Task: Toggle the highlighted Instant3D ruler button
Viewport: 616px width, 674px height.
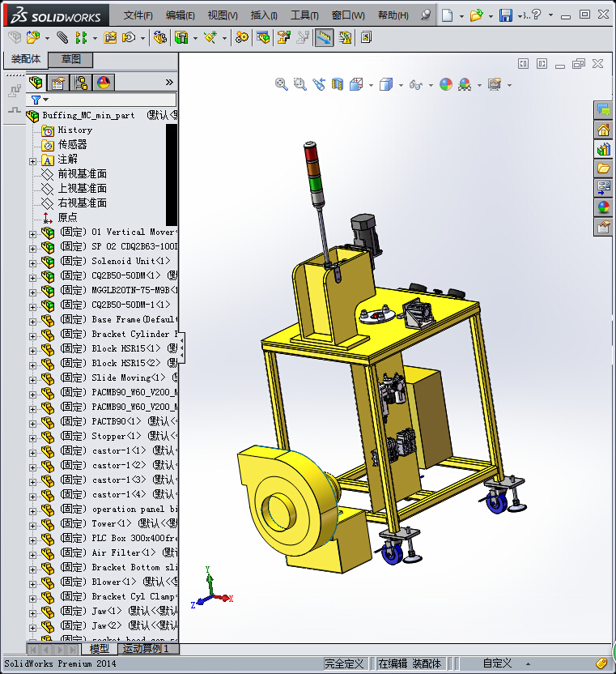Action: pyautogui.click(x=324, y=37)
